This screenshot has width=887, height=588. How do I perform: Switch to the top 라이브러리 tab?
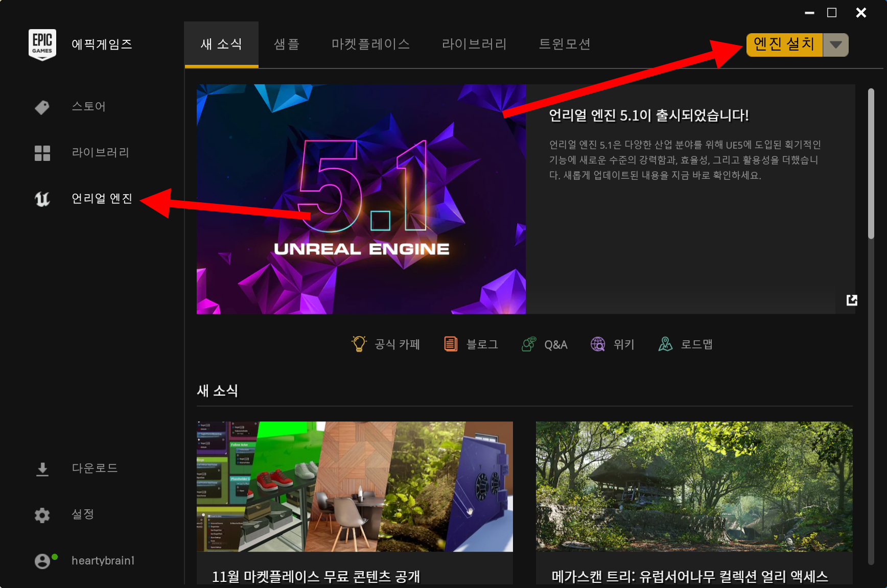tap(475, 44)
